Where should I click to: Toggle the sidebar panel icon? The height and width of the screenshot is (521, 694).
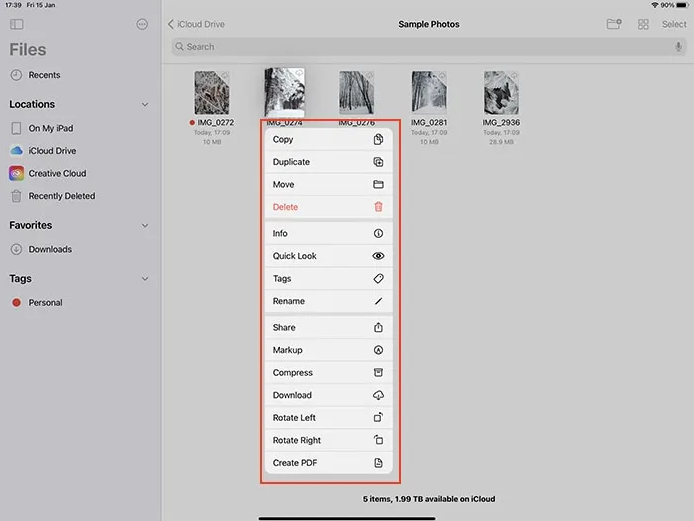(x=16, y=24)
